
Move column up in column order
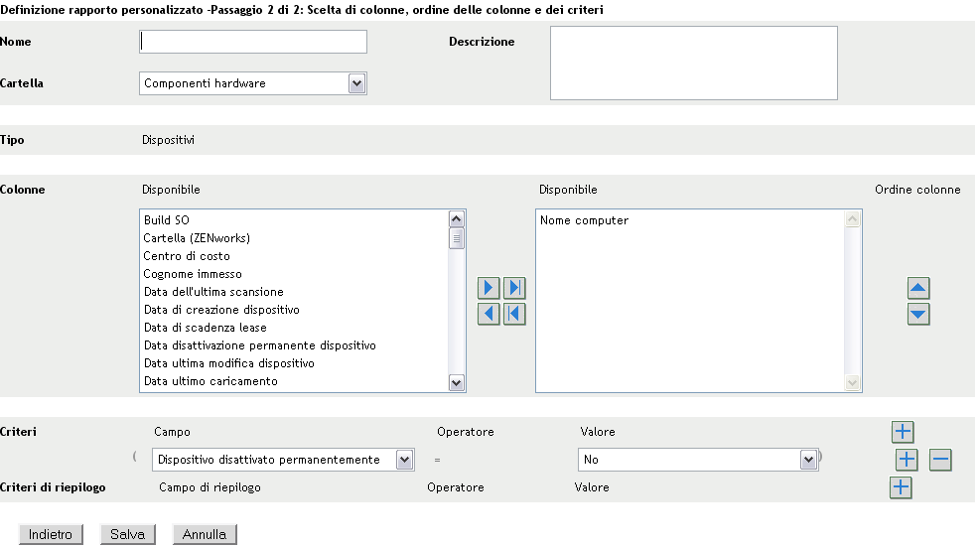(919, 289)
